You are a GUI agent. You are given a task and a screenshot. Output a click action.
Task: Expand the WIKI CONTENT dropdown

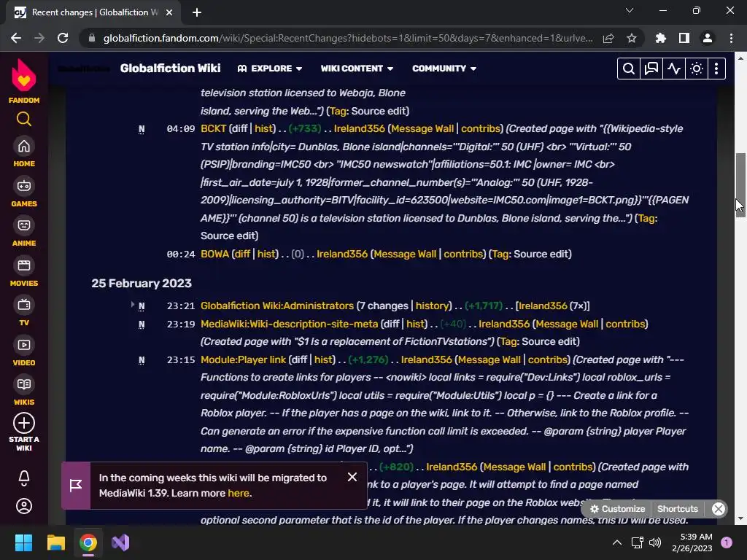(357, 69)
